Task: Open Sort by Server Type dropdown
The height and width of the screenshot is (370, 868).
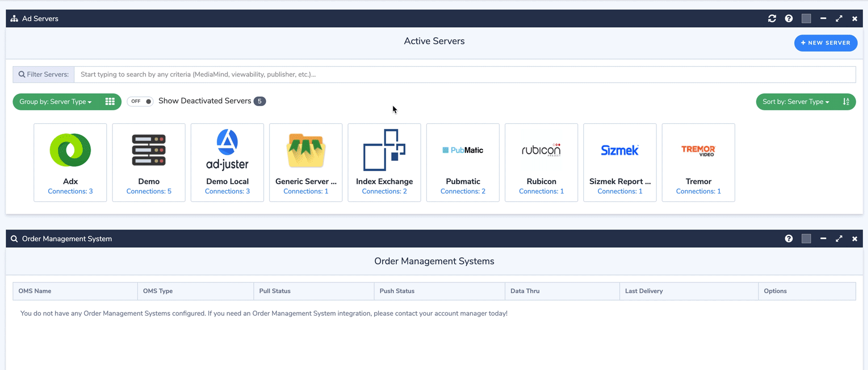Action: tap(796, 102)
